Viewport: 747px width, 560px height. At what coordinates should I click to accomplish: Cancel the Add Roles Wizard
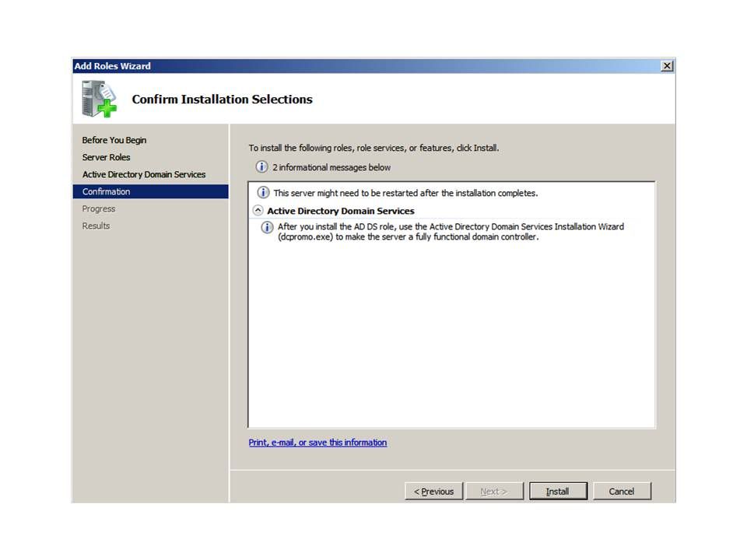point(621,492)
